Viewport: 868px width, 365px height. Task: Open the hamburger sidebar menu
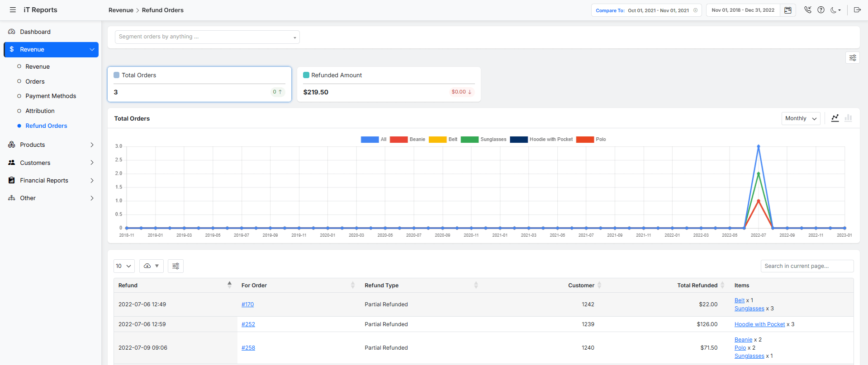pos(13,10)
